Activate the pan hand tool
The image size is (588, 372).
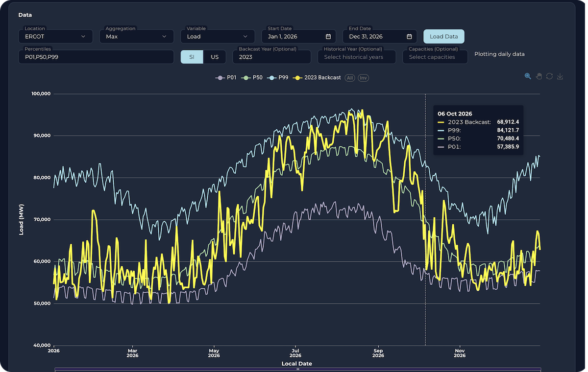point(539,76)
